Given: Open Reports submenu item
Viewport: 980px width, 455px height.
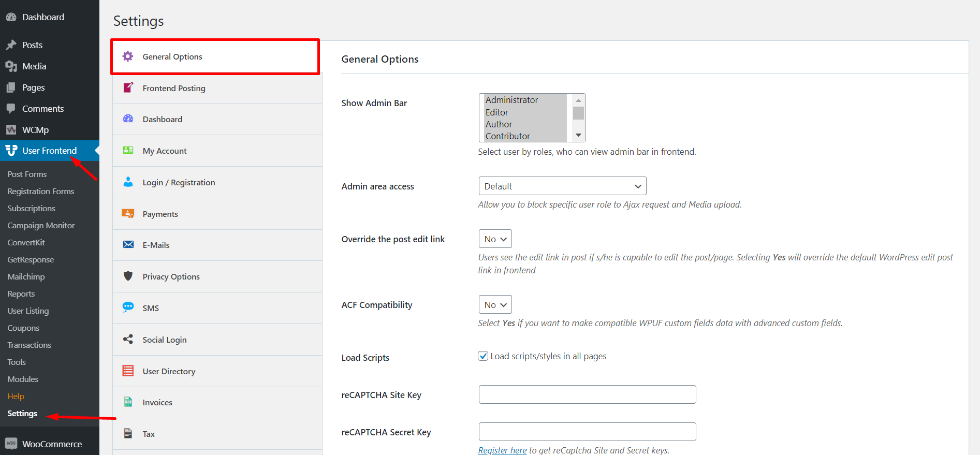Looking at the screenshot, I should (x=21, y=294).
